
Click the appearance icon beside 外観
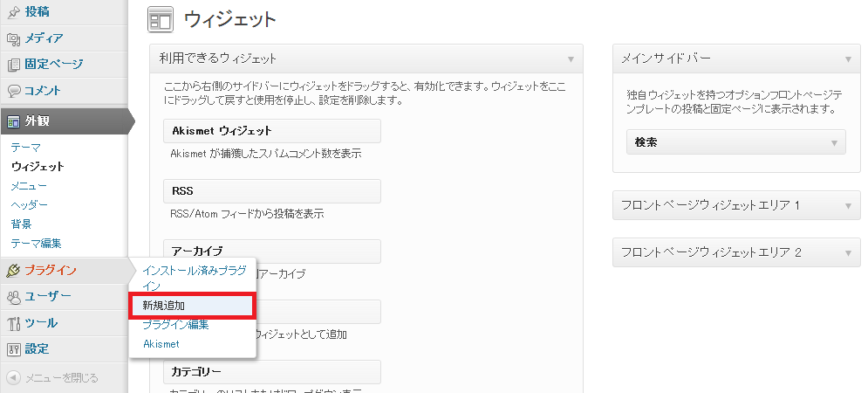pyautogui.click(x=13, y=121)
